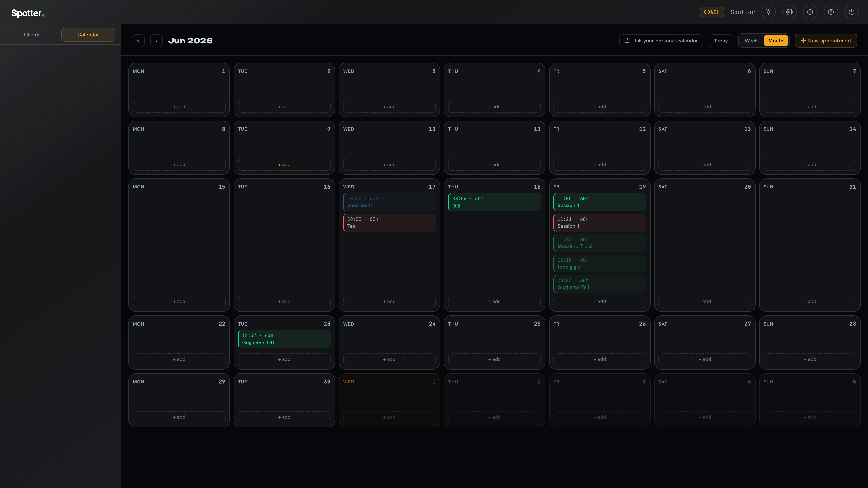Screen dimensions: 868x488
Task: Click the info circle icon
Action: click(x=810, y=12)
